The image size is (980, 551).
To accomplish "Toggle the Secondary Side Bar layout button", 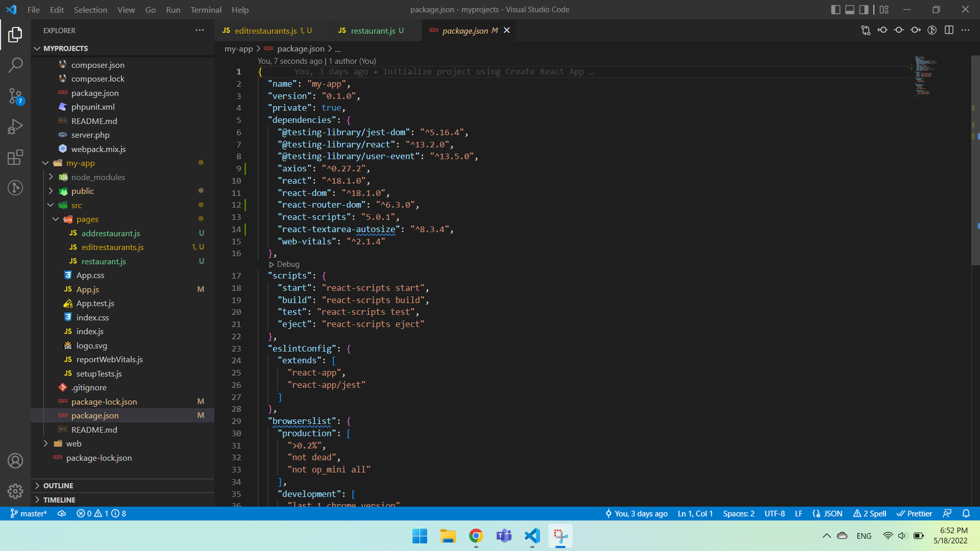I will (864, 9).
